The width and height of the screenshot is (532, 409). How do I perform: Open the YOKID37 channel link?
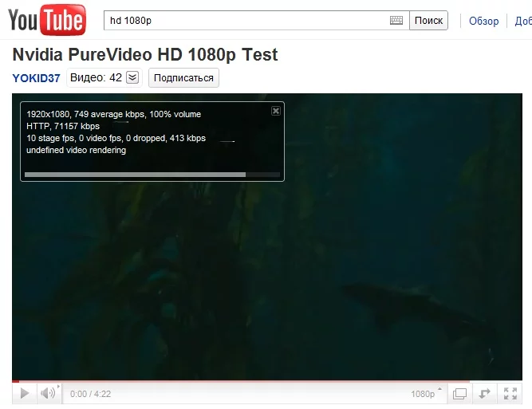click(x=36, y=78)
